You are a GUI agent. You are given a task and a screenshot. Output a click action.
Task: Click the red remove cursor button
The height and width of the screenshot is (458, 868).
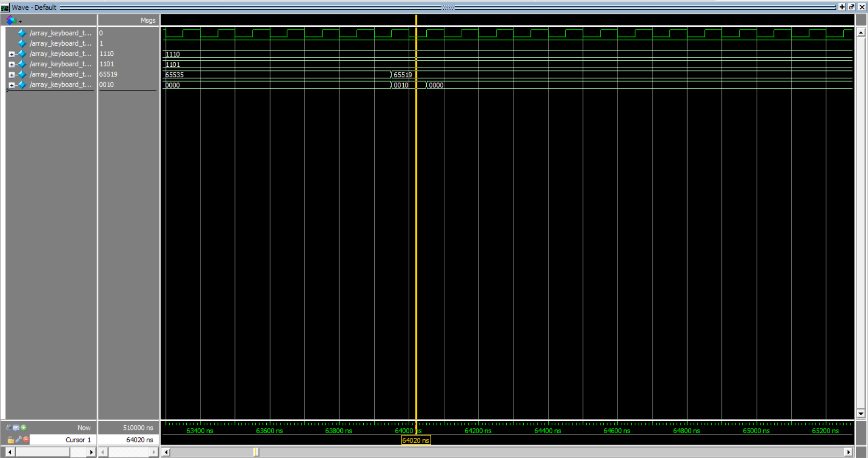pyautogui.click(x=26, y=439)
